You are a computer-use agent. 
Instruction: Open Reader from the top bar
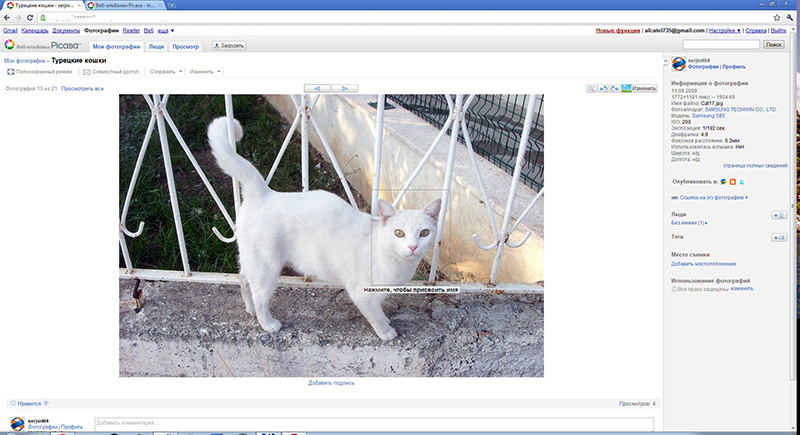131,31
